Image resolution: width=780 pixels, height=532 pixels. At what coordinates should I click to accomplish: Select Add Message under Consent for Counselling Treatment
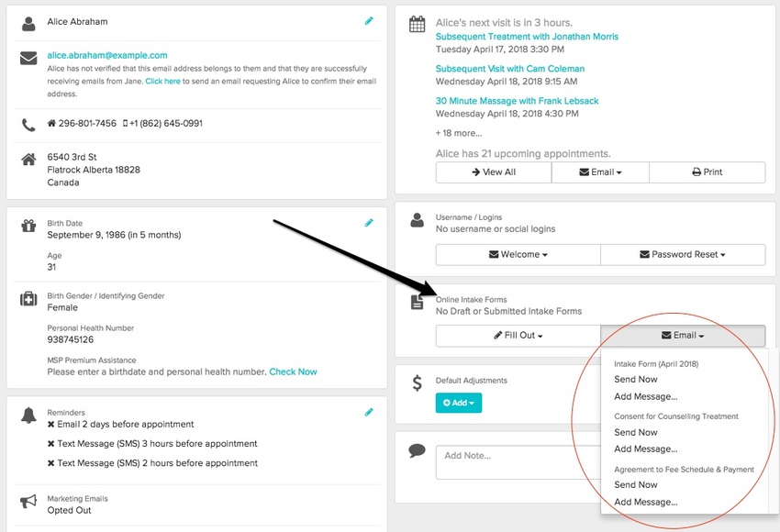click(645, 449)
